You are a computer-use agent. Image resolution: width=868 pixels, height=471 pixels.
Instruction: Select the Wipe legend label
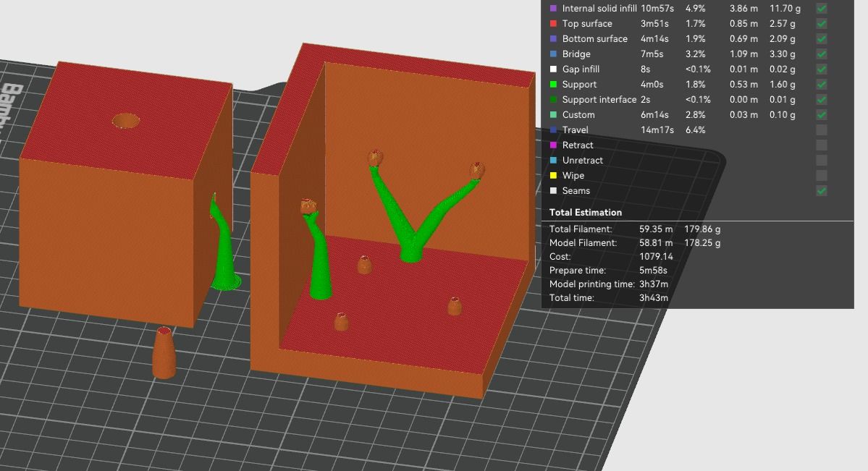coord(573,175)
